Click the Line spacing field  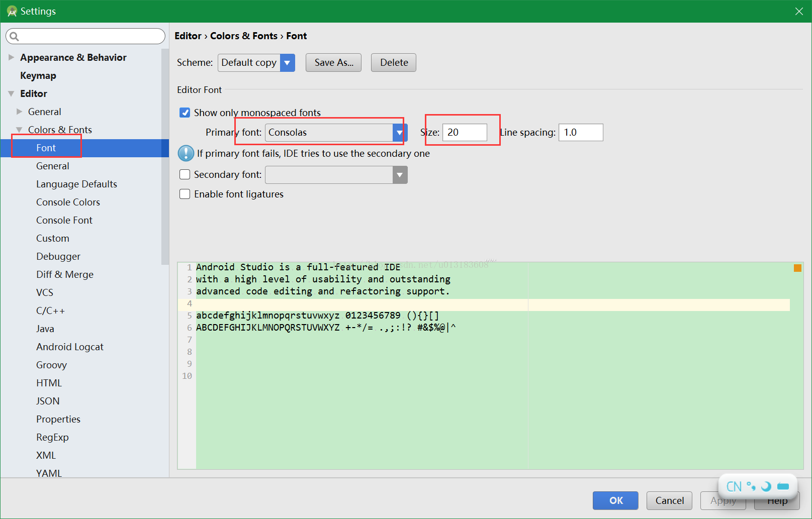point(581,132)
